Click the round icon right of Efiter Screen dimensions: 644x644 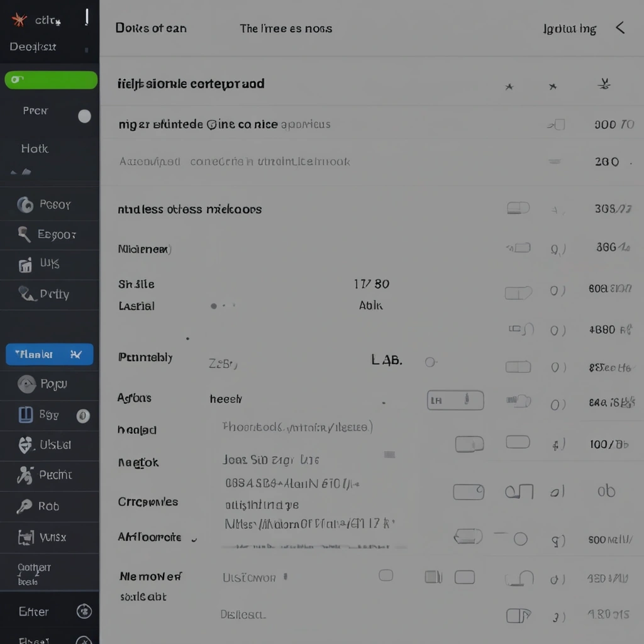(x=84, y=611)
